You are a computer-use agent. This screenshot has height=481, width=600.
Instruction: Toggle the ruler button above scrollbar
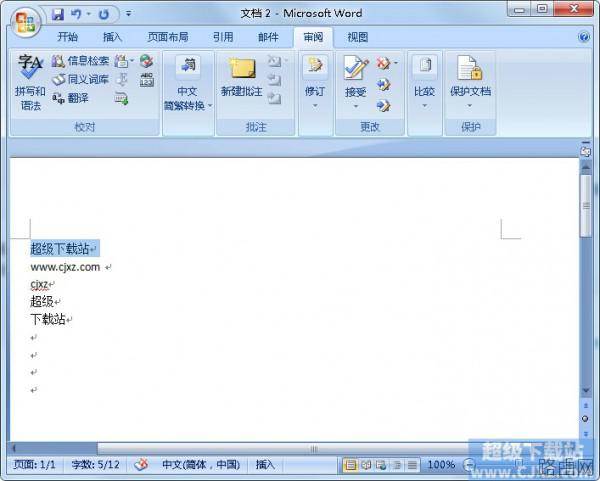(585, 150)
